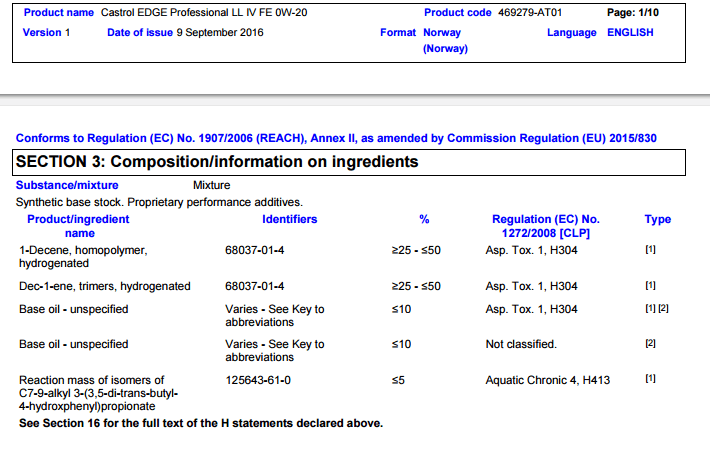This screenshot has height=449, width=710.
Task: Click the 'Page: 1/10' indicator
Action: pyautogui.click(x=633, y=13)
